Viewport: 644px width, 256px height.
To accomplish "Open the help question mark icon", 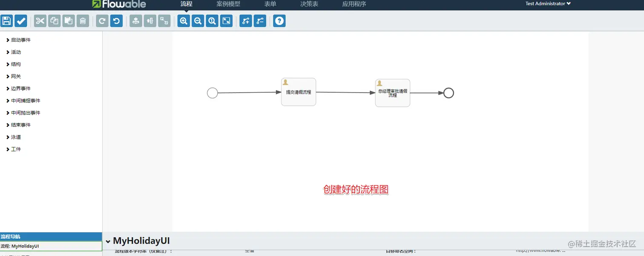I will (279, 21).
